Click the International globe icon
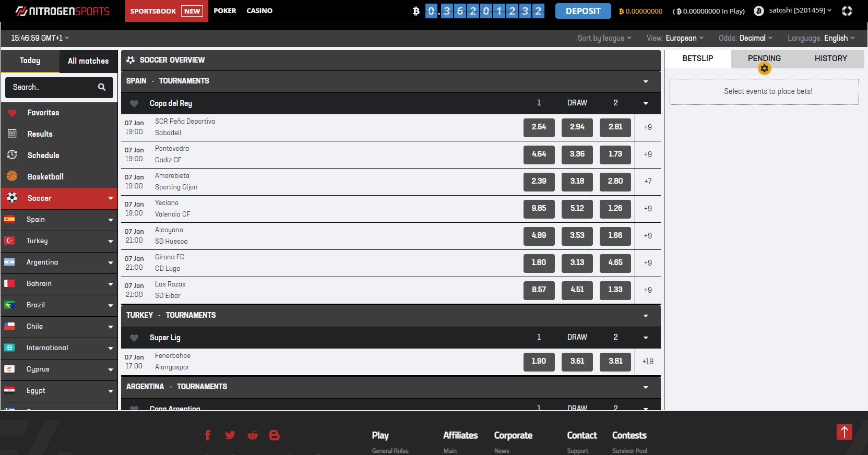The width and height of the screenshot is (868, 455). tap(9, 348)
